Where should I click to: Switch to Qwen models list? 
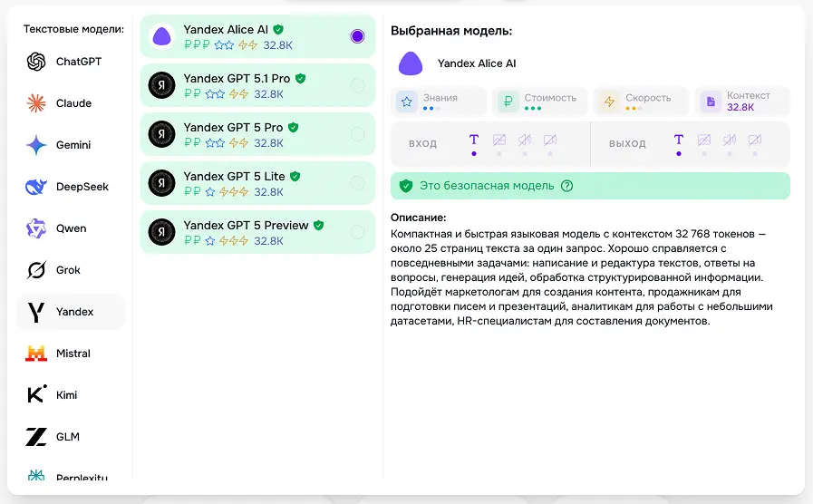coord(71,228)
